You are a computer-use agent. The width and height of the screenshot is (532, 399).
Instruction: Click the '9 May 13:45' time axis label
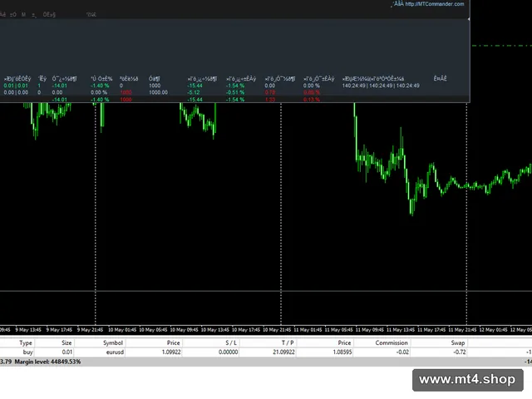point(28,330)
